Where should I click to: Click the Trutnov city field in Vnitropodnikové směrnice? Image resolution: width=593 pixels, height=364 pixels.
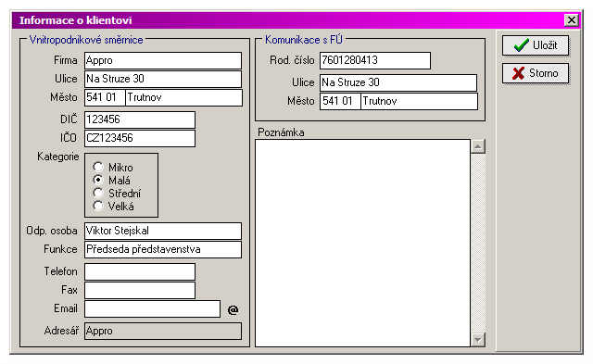183,97
